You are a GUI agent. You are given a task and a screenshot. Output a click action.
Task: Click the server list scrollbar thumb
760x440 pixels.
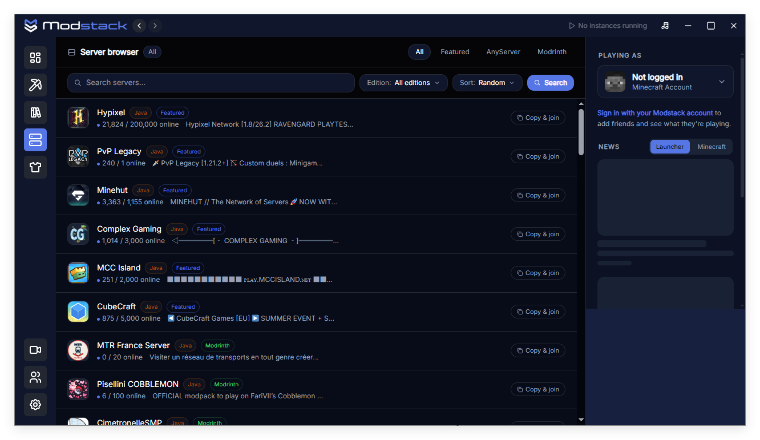(581, 132)
